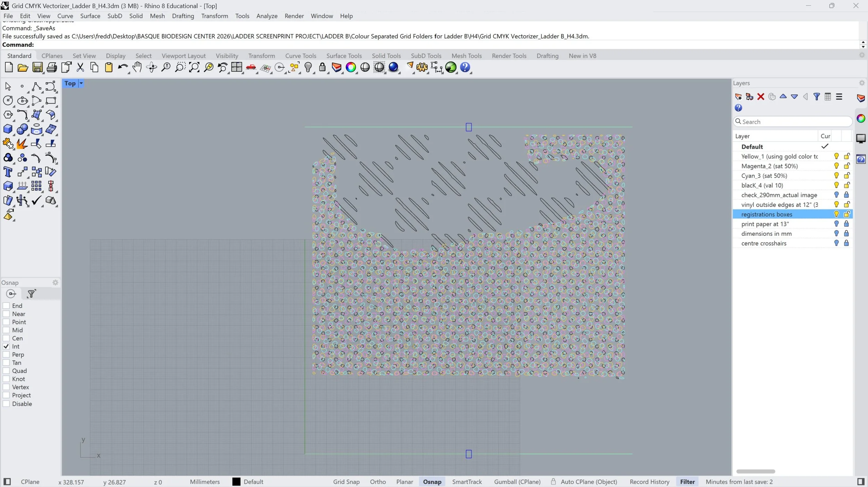Open the Top viewport dropdown arrow
This screenshot has height=487, width=868.
81,83
